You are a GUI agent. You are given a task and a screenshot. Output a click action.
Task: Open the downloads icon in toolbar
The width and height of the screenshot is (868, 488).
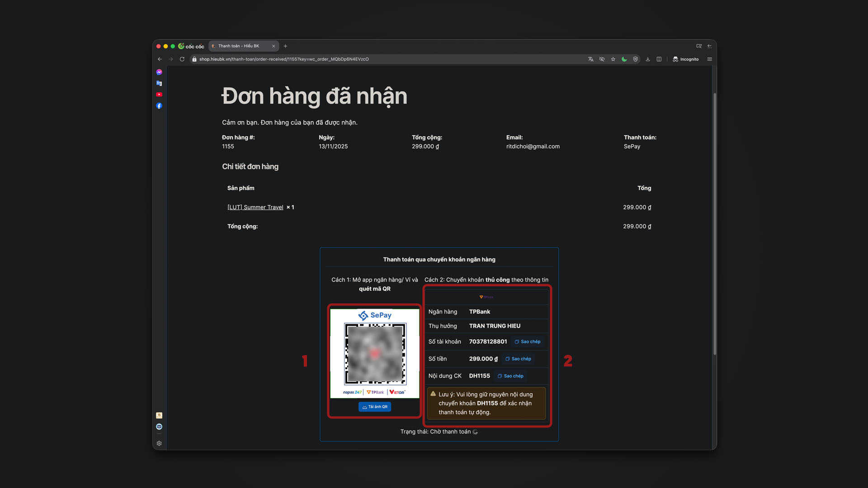coord(648,59)
